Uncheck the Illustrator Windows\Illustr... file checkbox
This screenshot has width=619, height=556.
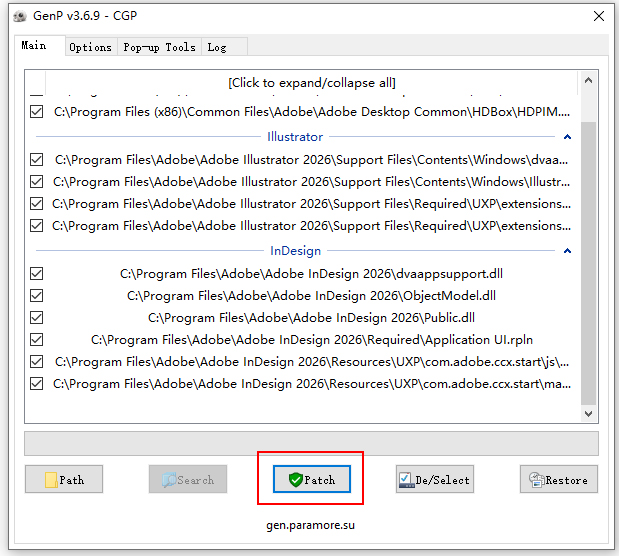(x=37, y=182)
